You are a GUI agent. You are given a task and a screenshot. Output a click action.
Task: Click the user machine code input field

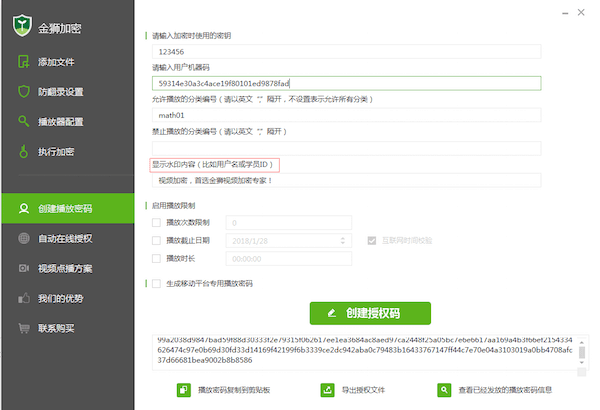(x=346, y=83)
